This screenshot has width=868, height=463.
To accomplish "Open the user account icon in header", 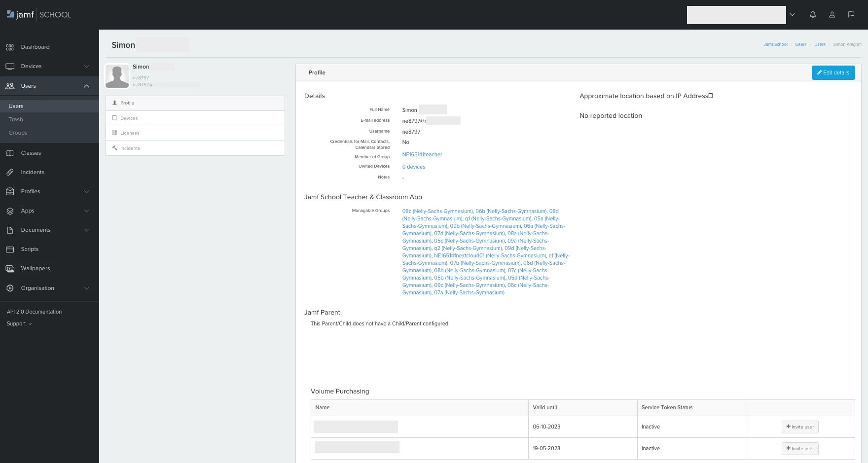I will [x=832, y=15].
